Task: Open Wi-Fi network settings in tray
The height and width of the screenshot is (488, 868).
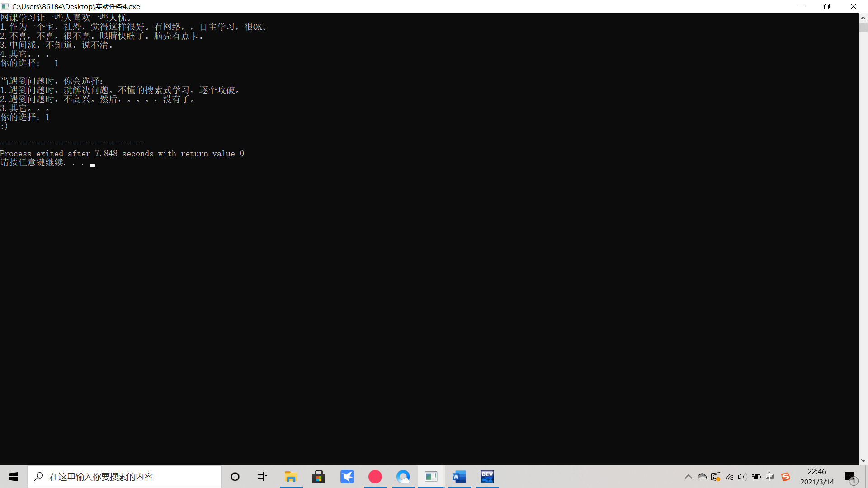Action: tap(729, 477)
